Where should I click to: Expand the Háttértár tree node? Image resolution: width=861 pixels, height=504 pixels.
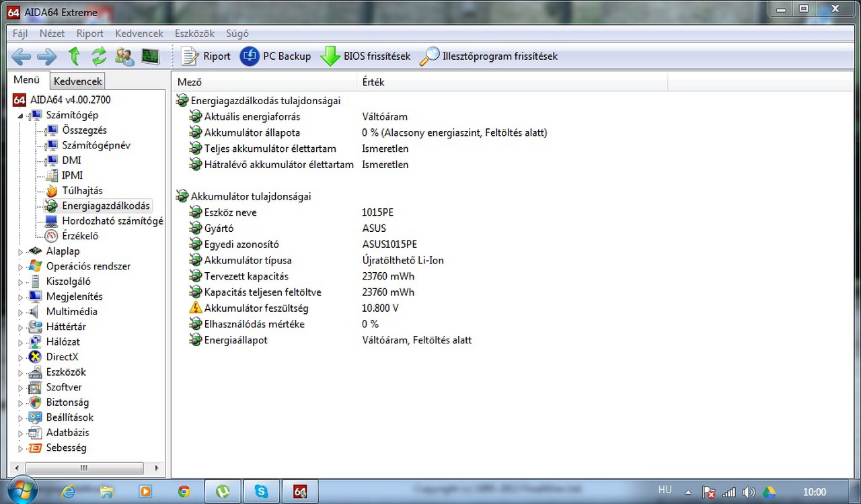20,327
